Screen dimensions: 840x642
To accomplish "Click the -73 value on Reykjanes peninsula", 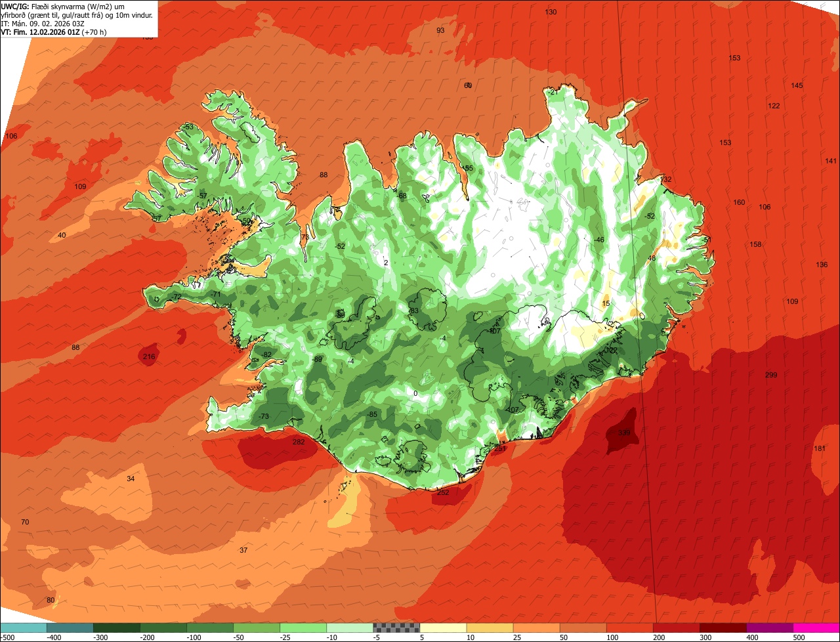I will tap(264, 417).
